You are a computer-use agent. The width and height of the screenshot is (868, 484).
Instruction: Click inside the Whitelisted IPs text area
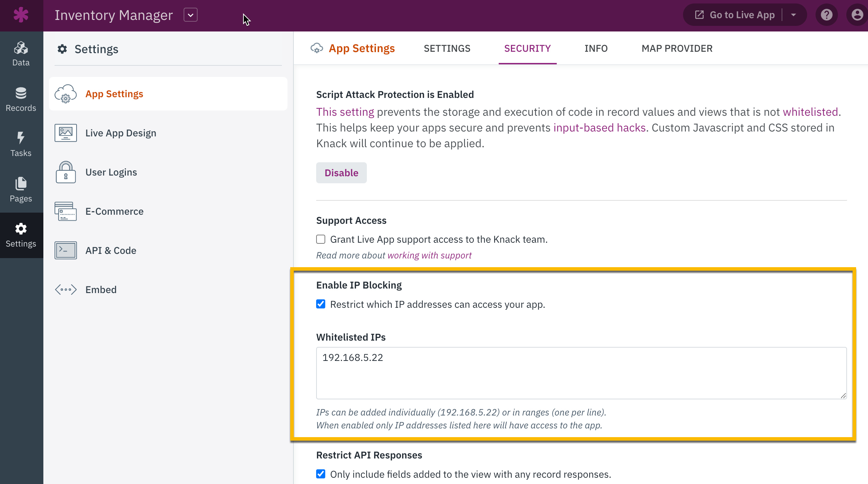point(581,373)
